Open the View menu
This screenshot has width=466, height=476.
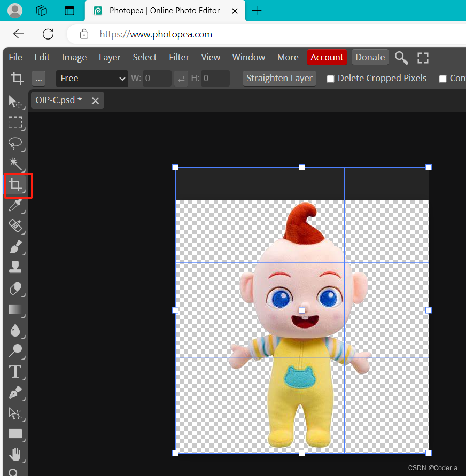pos(211,57)
